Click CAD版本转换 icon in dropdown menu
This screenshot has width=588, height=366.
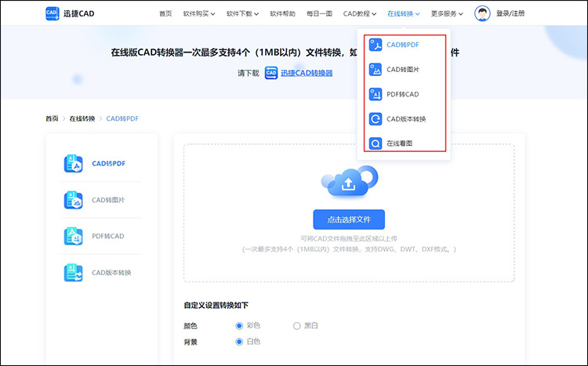click(x=376, y=119)
